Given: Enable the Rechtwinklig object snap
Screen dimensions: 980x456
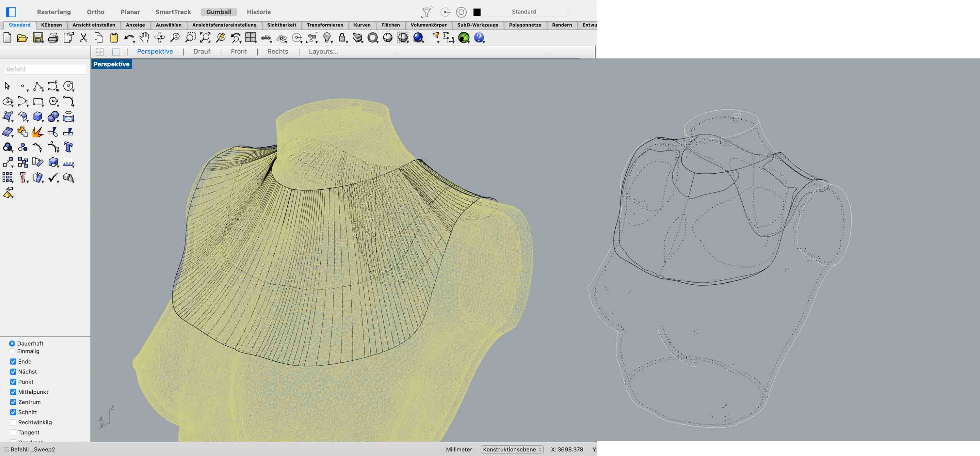Looking at the screenshot, I should [13, 422].
